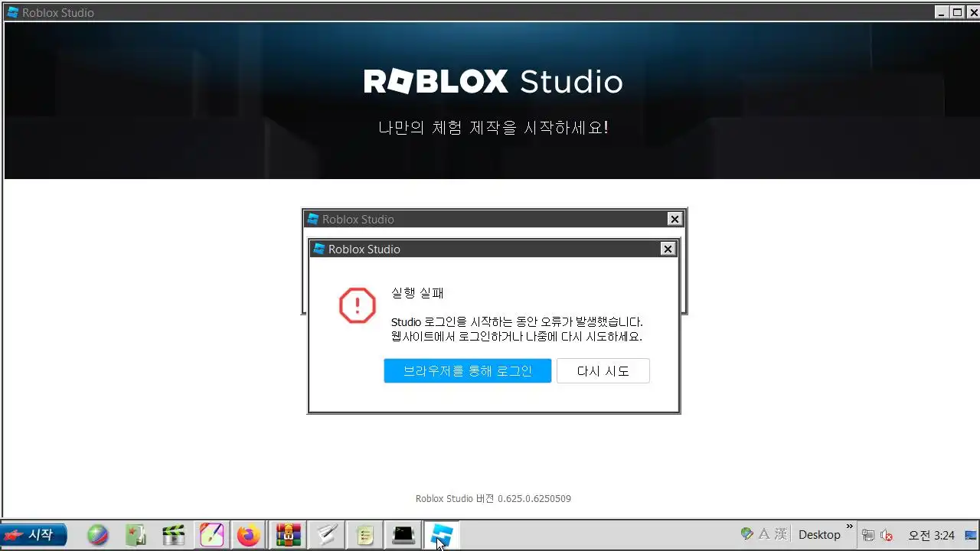
Task: Launch the paintbrush drawing app icon
Action: point(211,535)
